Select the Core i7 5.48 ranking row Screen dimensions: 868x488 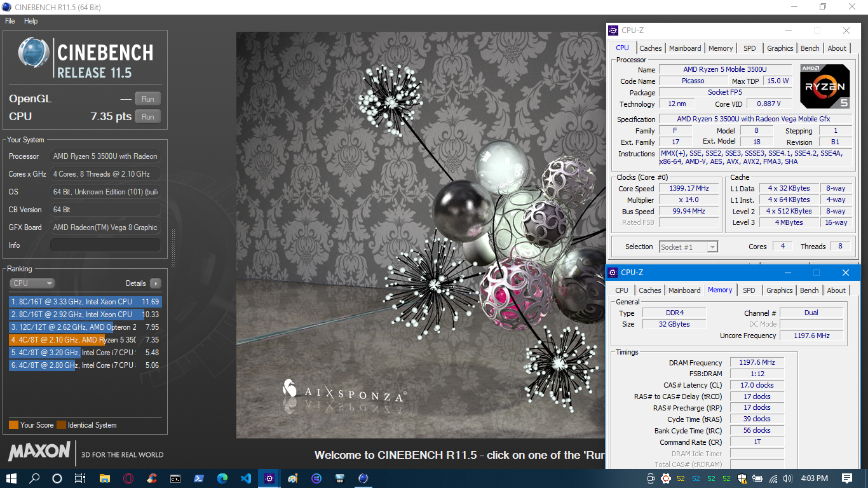(x=85, y=353)
